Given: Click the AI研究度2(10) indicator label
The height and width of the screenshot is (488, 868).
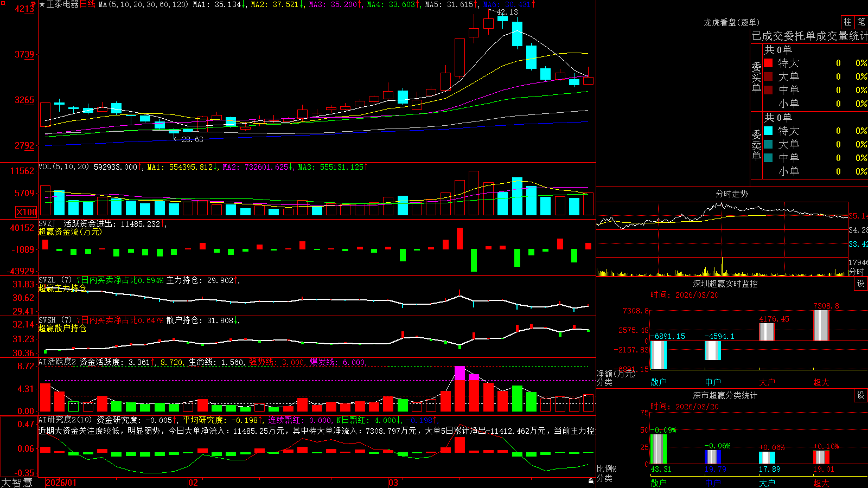Looking at the screenshot, I should click(65, 420).
